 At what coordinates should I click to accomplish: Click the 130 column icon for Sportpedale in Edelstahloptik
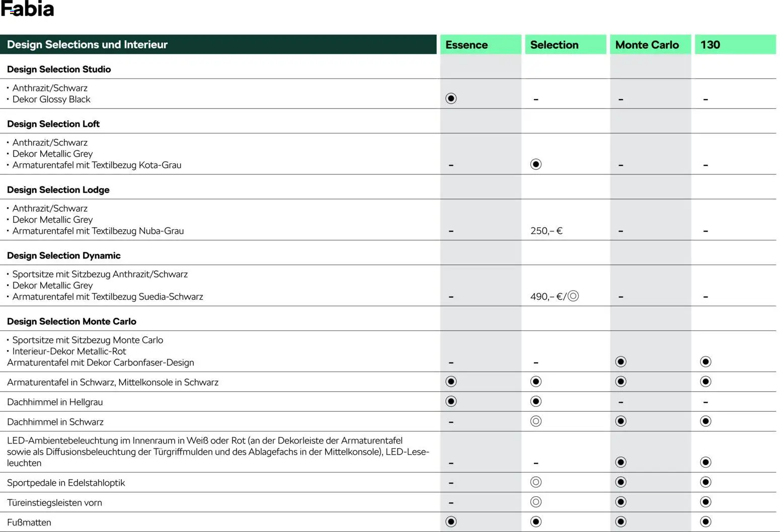tap(706, 482)
